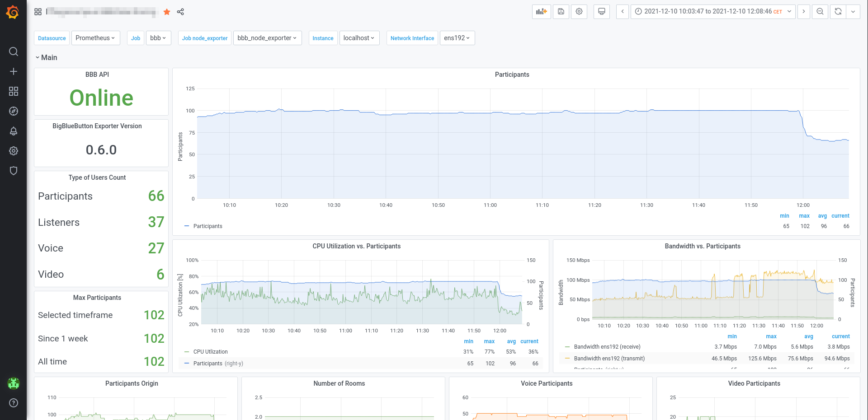This screenshot has height=420, width=868.
Task: Open the Participants panel title menu
Action: 512,75
